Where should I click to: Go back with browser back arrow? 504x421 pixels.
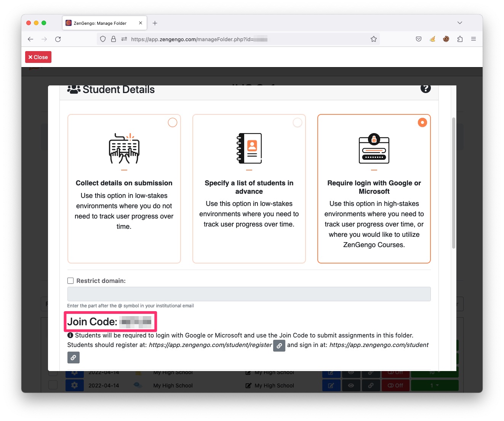(31, 39)
